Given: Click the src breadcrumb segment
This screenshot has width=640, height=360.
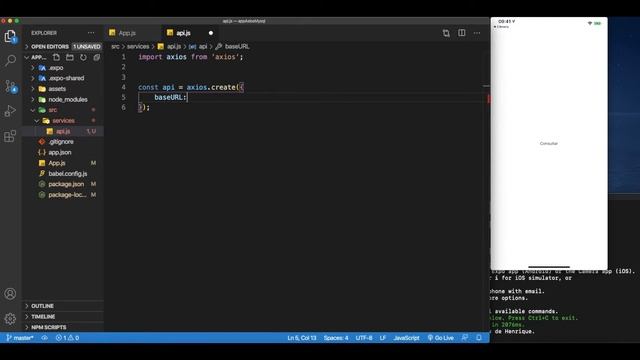Looking at the screenshot, I should (x=116, y=47).
